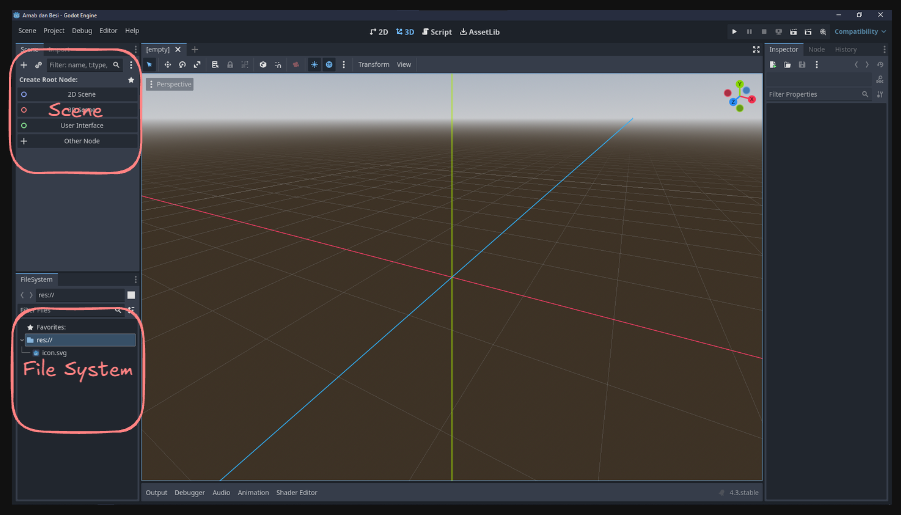Activate the Move Mode tool

click(x=168, y=64)
